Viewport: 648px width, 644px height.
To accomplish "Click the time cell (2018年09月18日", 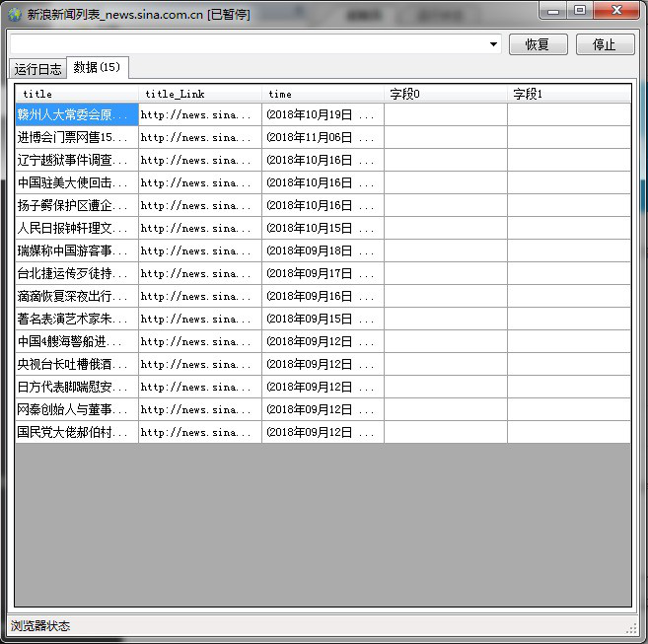I will click(x=323, y=250).
